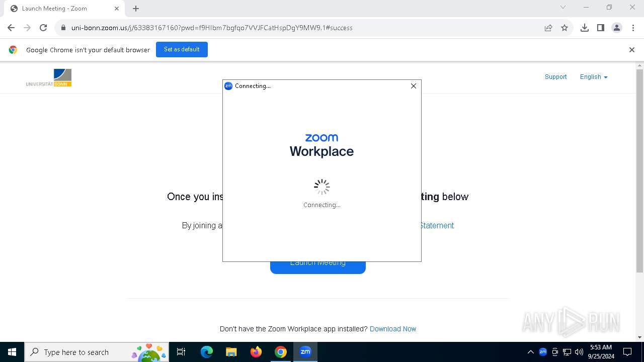Viewport: 644px width, 362px height.
Task: Click the Zoom tray icon
Action: [x=543, y=352]
